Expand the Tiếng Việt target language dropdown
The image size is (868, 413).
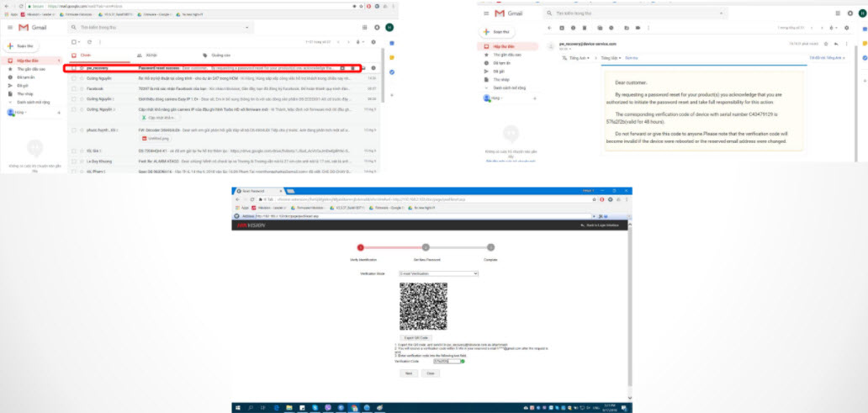[x=610, y=59]
